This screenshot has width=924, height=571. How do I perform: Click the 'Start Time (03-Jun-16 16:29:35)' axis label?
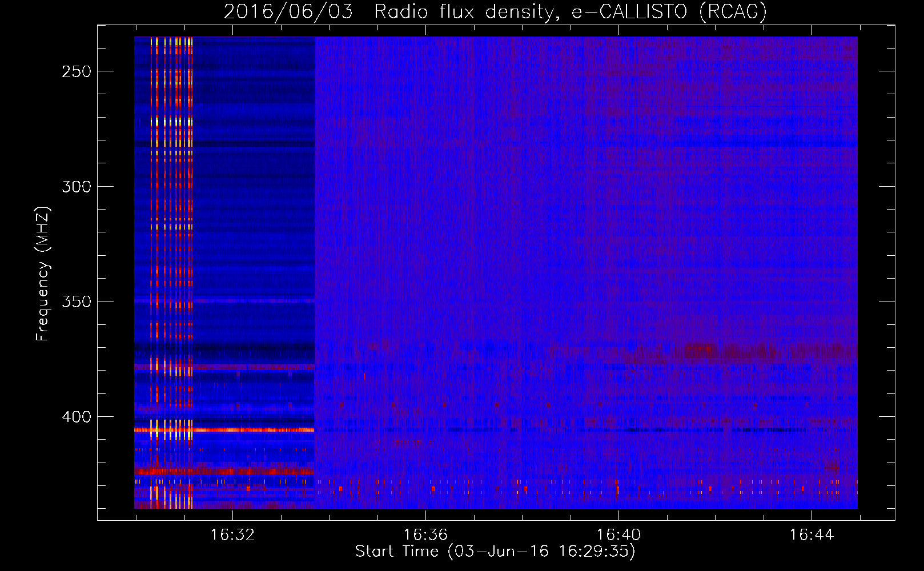[495, 552]
